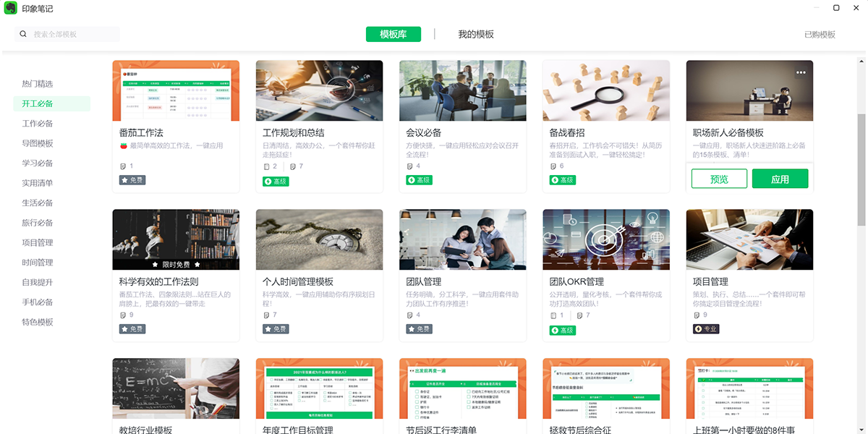The height and width of the screenshot is (434, 868).
Task: Open the more options ellipsis on 职场新人必备模板
Action: click(x=801, y=72)
